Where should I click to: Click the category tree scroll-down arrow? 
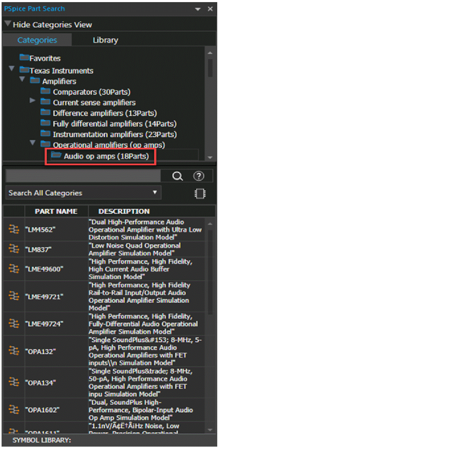click(210, 157)
